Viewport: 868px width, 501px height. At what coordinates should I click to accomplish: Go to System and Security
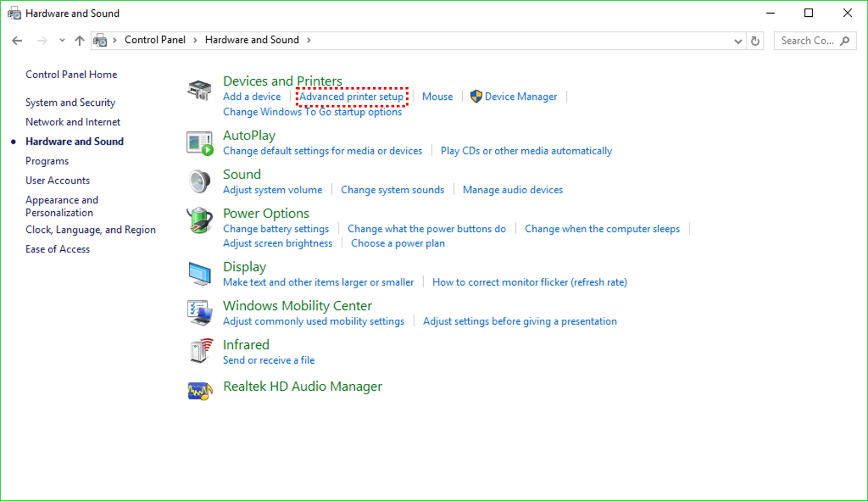tap(70, 103)
